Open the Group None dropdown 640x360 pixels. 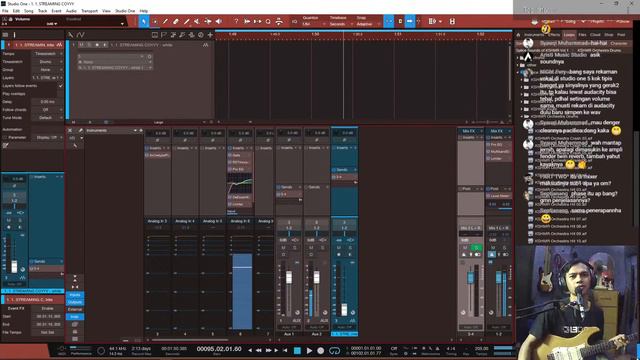click(x=47, y=70)
